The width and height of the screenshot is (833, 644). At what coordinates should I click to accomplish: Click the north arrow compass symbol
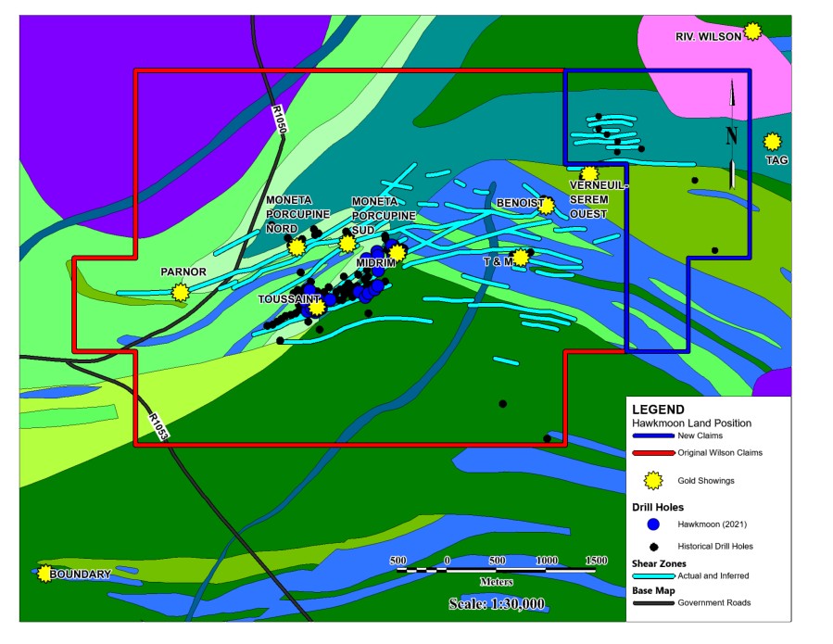coord(732,134)
